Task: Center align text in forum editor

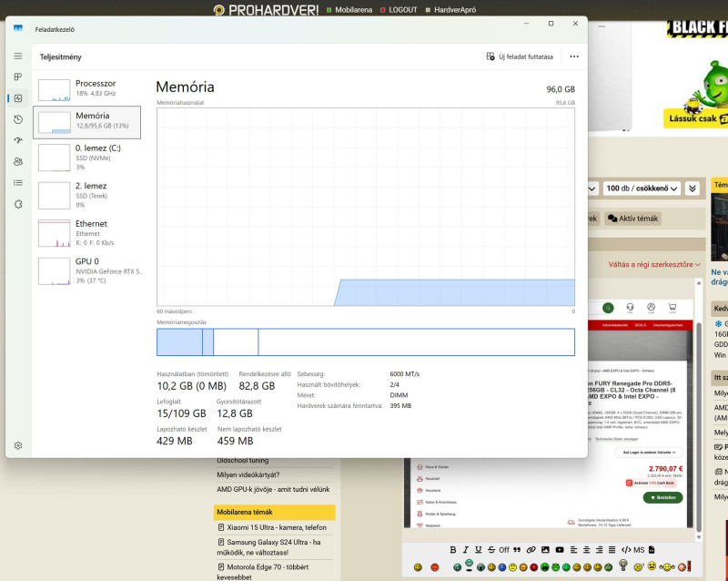Action: [586, 550]
